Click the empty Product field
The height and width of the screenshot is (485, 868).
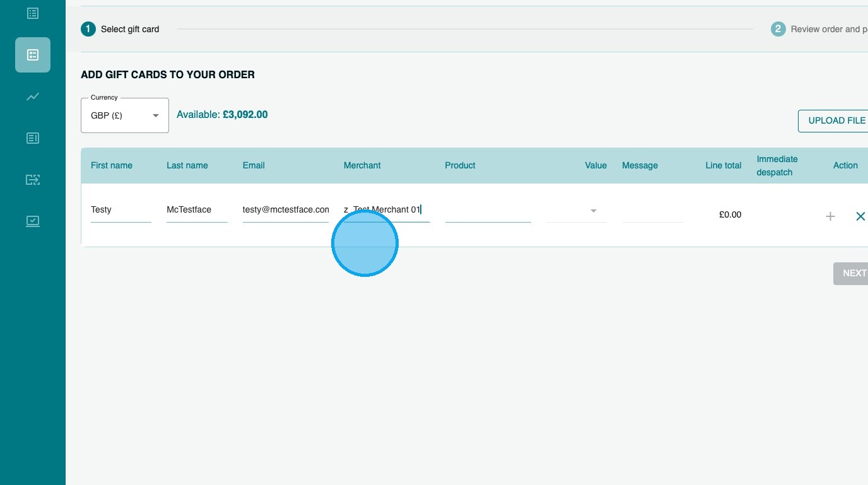(488, 210)
